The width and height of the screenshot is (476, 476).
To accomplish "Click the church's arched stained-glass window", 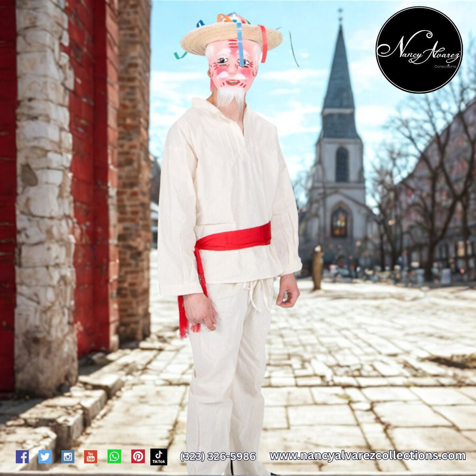I will coord(340,222).
